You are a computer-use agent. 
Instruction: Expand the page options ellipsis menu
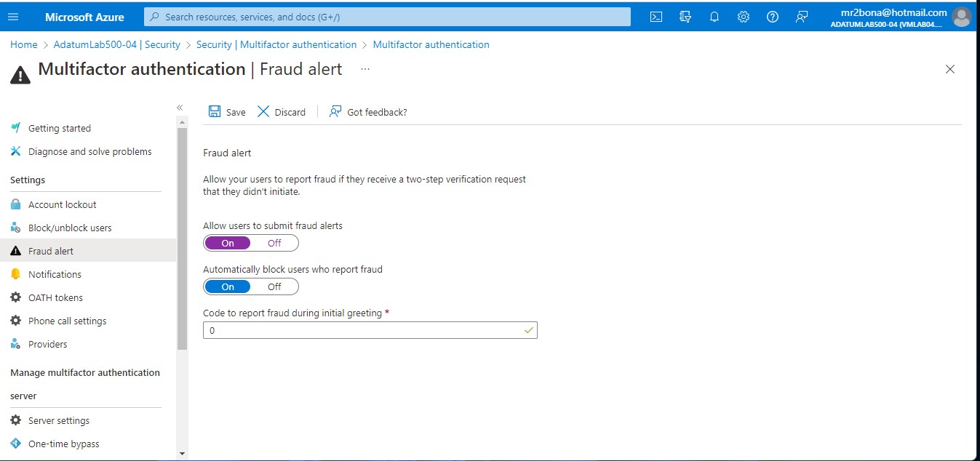click(x=364, y=68)
